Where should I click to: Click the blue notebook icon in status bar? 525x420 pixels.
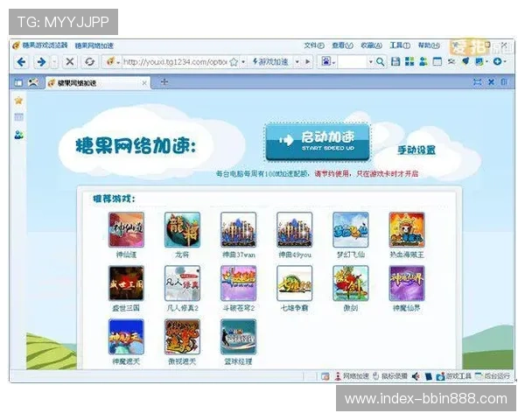429,376
